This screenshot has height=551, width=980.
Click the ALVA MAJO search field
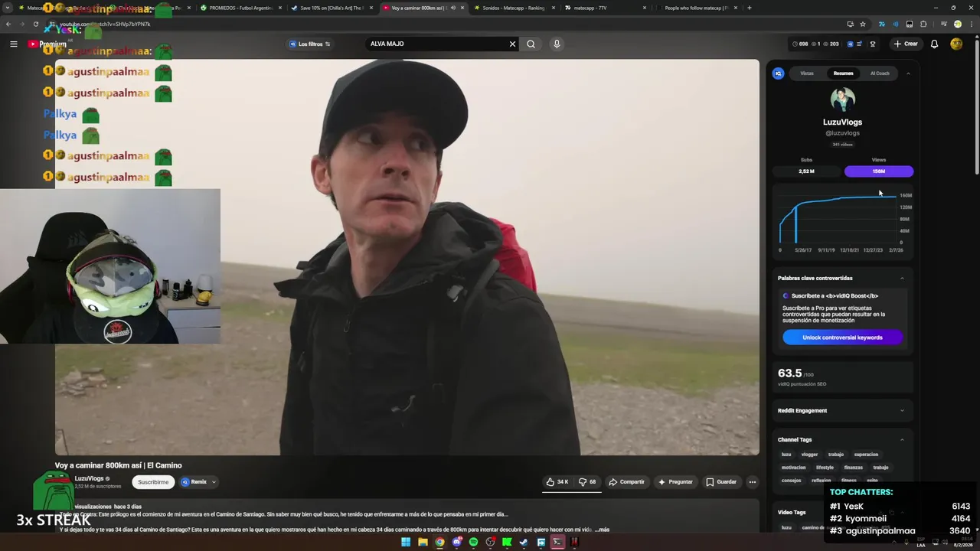click(436, 44)
